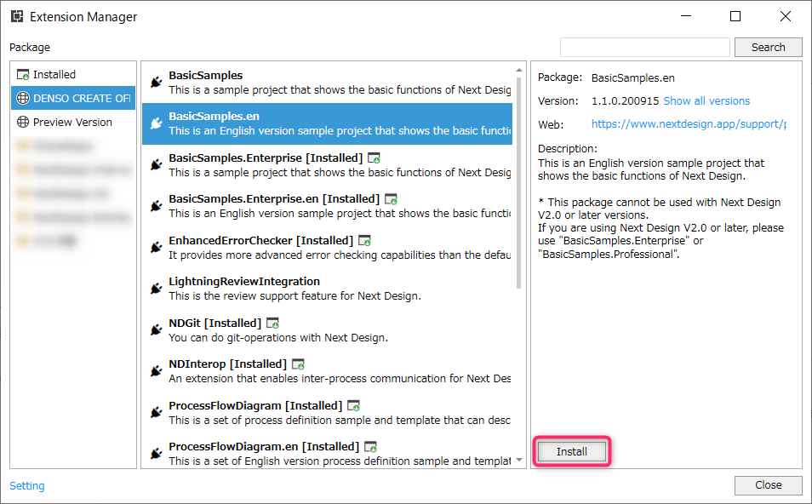Viewport: 812px width, 504px height.
Task: Click the globe icon beside DENSO CREATE
Action: coord(23,98)
